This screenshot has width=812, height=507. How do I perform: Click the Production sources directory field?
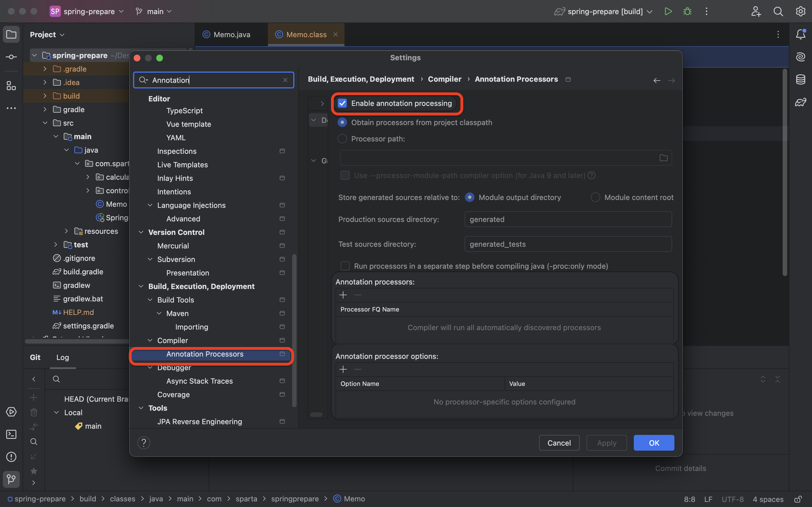tap(568, 219)
